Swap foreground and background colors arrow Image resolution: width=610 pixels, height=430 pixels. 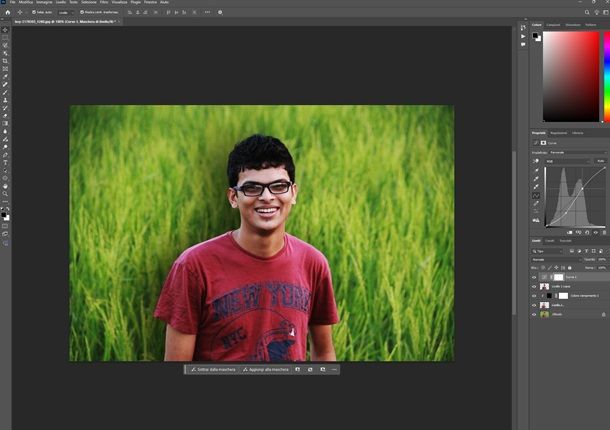[8, 209]
